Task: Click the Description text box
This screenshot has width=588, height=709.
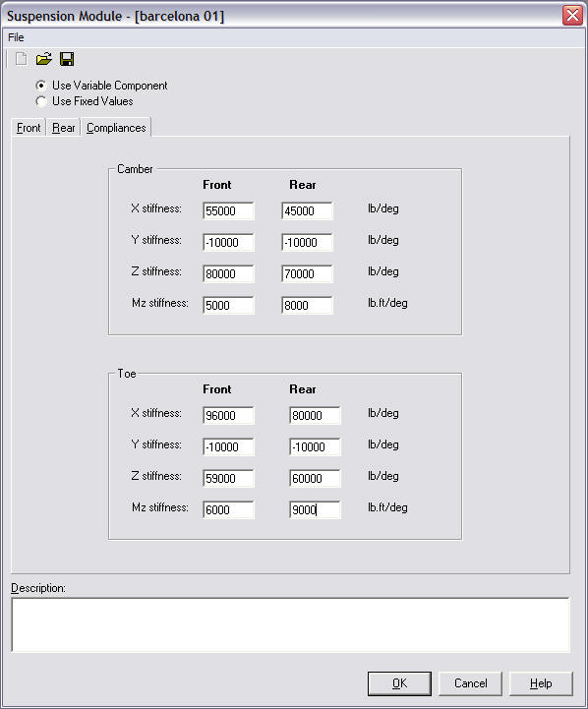Action: [x=290, y=624]
